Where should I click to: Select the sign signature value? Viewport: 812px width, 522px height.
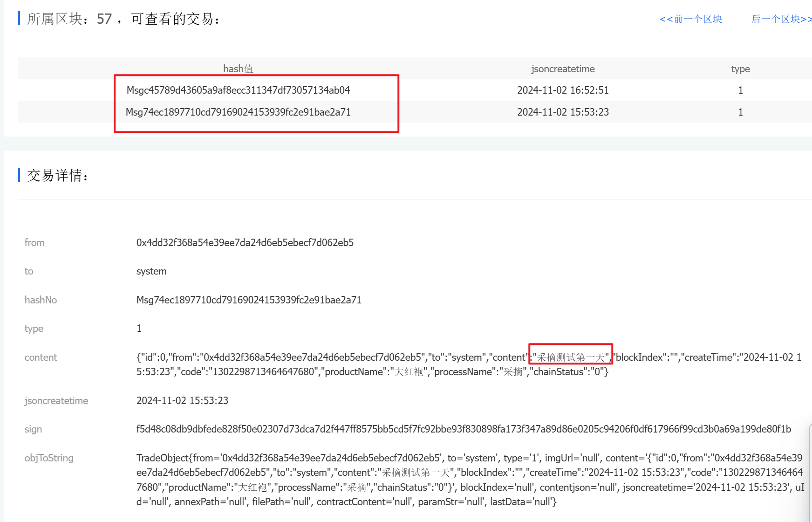pos(464,429)
